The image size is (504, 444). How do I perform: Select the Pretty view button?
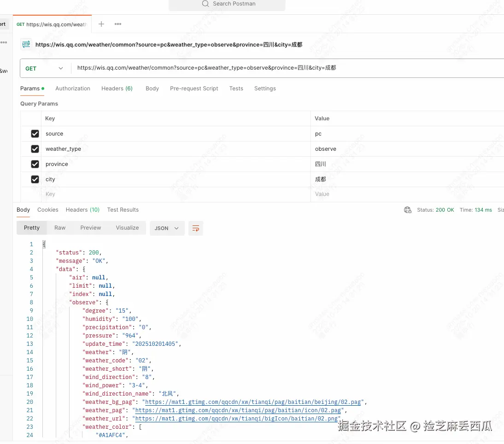(31, 228)
